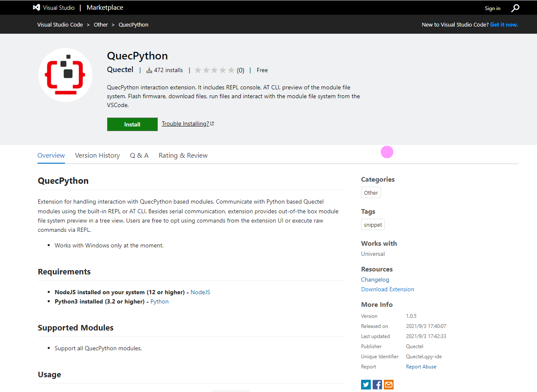Click last updated 2021/9/3 17:42:33
537x392 pixels.
click(426, 336)
